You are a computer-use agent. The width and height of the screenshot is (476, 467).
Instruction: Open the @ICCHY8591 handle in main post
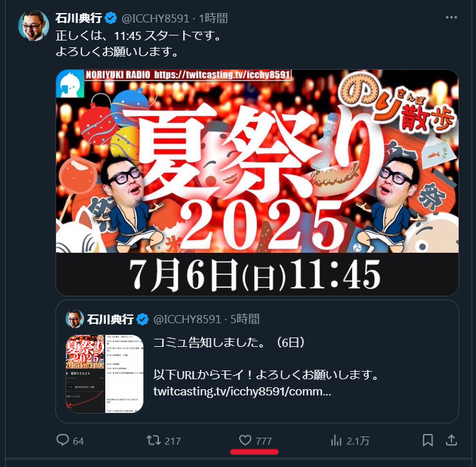tap(155, 19)
